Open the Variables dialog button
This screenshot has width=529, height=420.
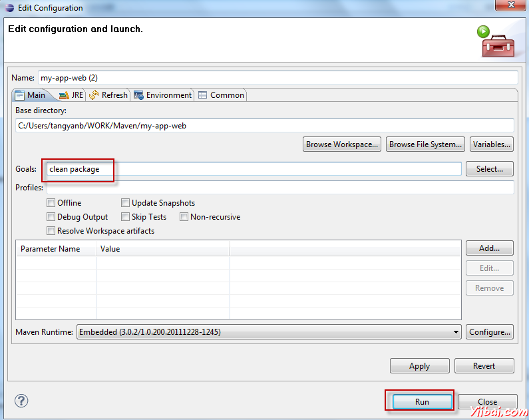coord(492,144)
